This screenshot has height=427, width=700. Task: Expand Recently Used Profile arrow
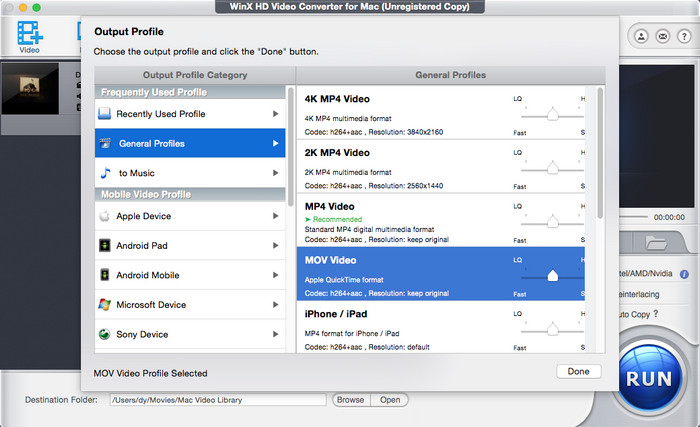coord(275,114)
